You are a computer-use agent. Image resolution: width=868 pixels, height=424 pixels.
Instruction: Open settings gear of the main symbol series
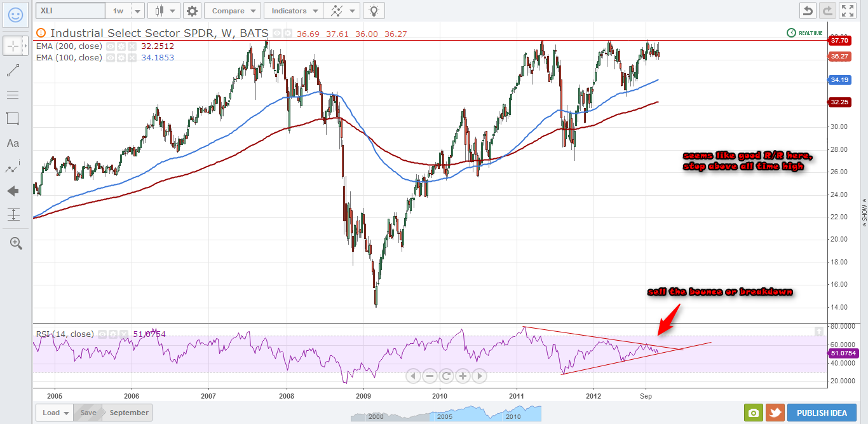(x=288, y=33)
